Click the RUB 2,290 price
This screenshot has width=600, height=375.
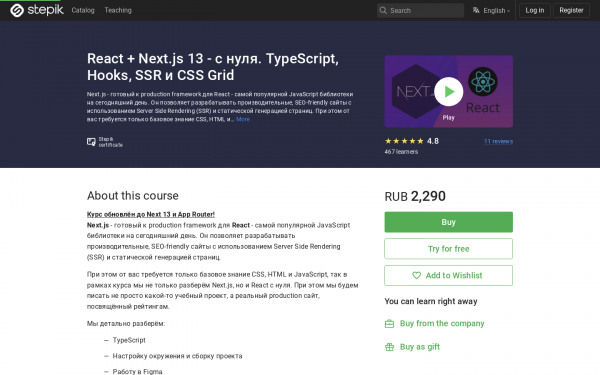[415, 196]
